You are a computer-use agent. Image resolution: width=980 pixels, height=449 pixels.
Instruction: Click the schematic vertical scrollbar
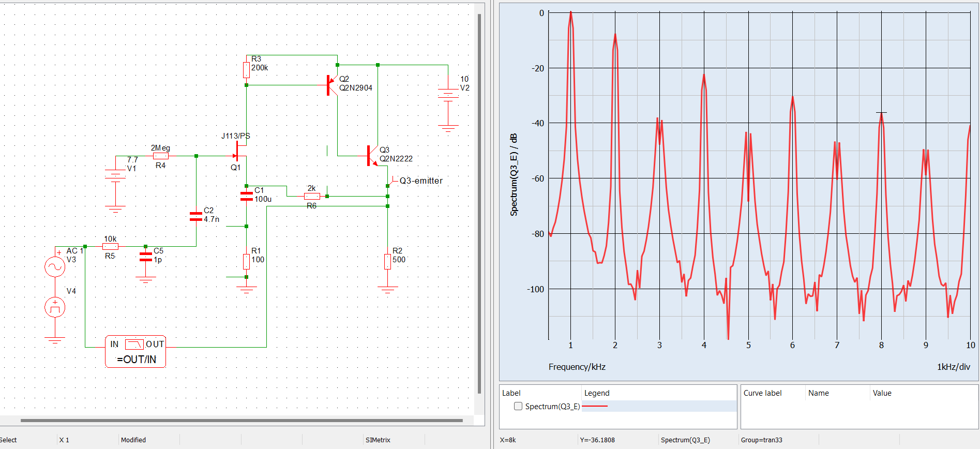point(479,204)
